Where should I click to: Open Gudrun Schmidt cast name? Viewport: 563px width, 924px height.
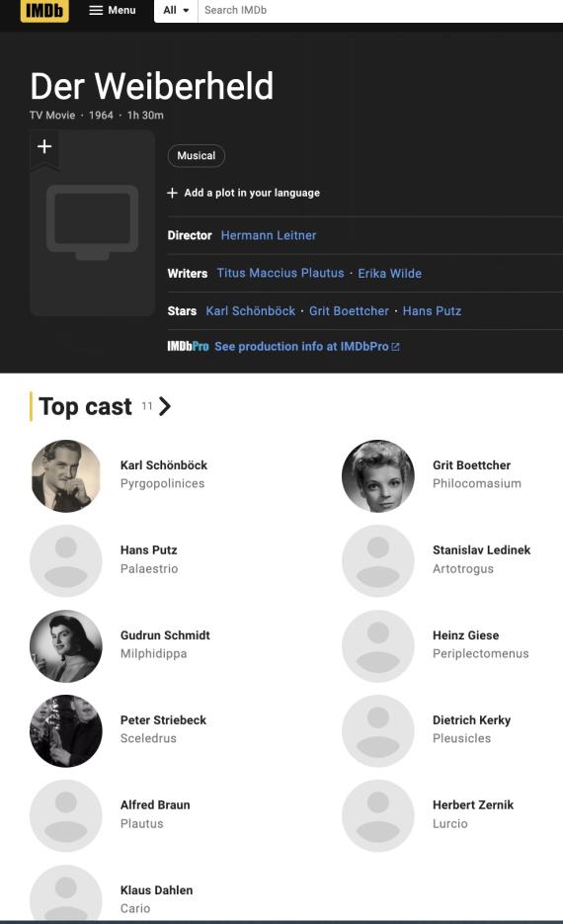[x=165, y=635]
